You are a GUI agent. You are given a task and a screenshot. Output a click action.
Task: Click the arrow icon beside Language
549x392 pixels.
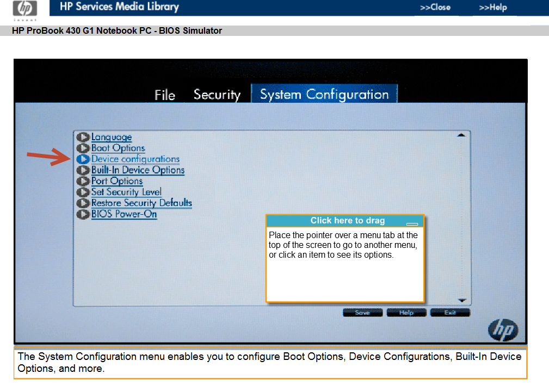click(x=82, y=137)
